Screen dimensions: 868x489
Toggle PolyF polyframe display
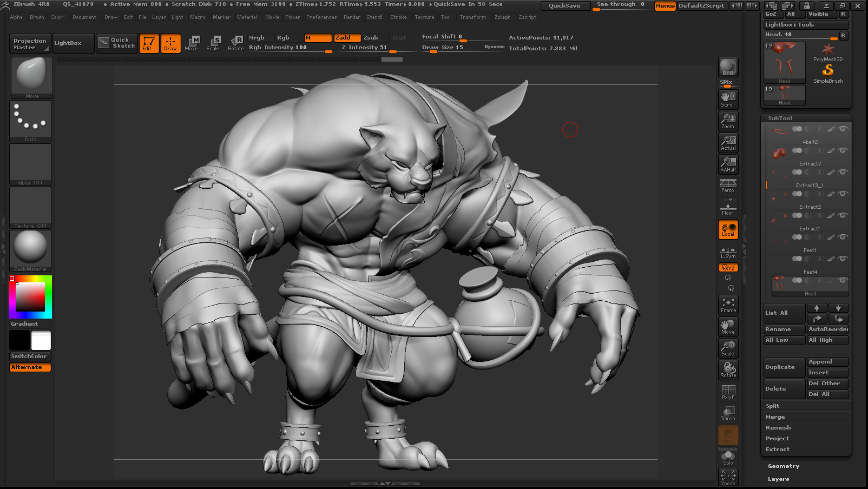[728, 392]
